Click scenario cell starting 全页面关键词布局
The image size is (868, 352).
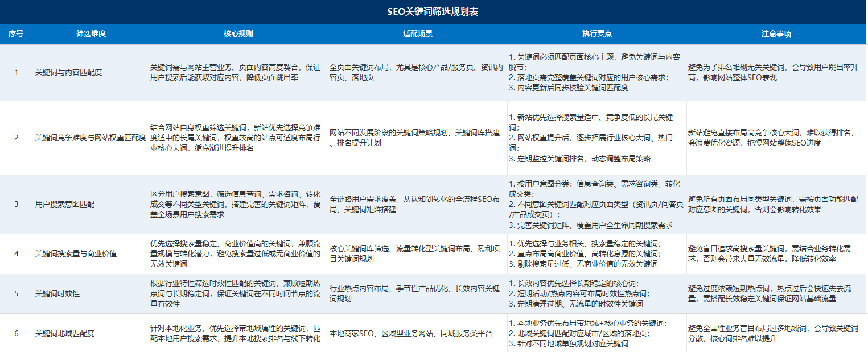point(418,73)
